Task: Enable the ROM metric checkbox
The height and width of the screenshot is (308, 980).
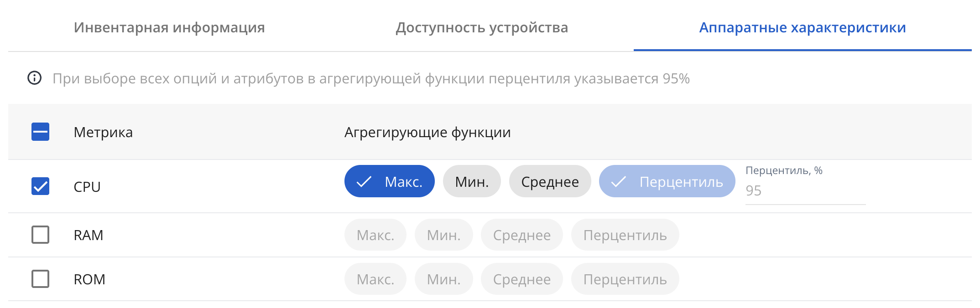Action: point(41,279)
